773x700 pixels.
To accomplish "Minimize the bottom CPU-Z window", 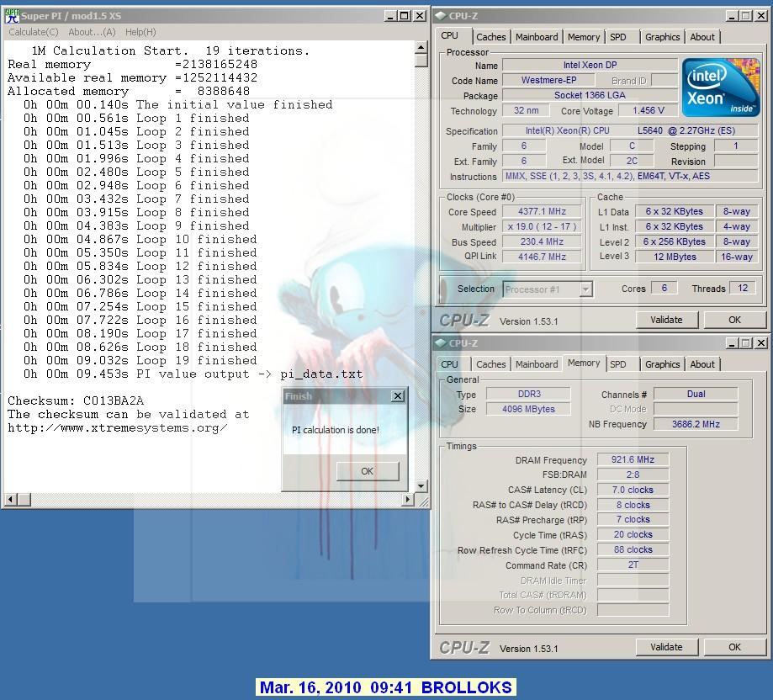I will (x=732, y=343).
